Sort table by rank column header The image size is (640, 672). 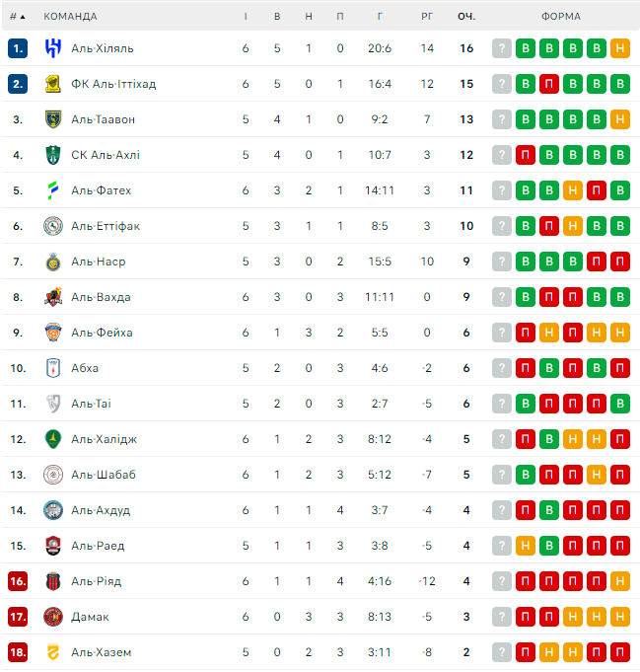(18, 16)
